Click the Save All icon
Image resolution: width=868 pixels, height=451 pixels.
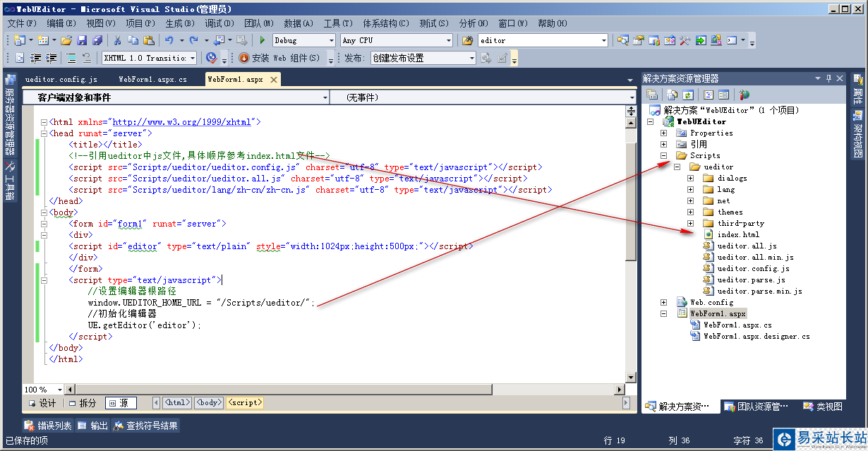(x=97, y=40)
